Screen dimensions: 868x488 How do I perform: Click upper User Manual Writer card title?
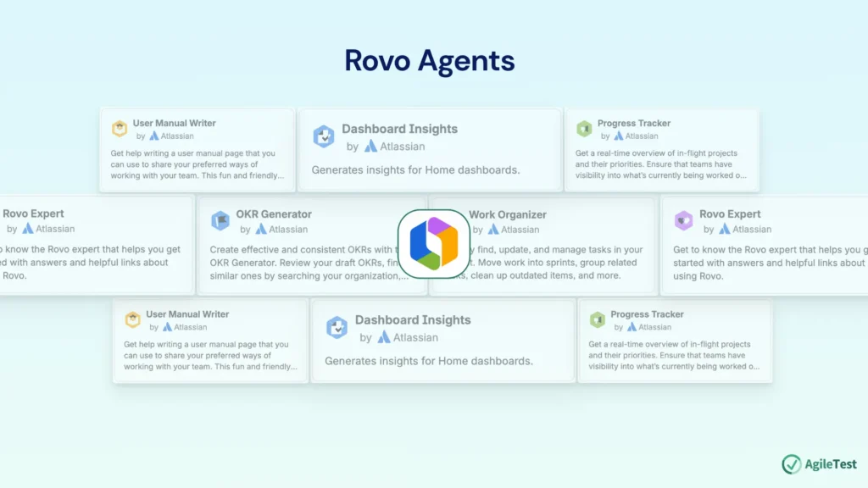click(x=175, y=124)
